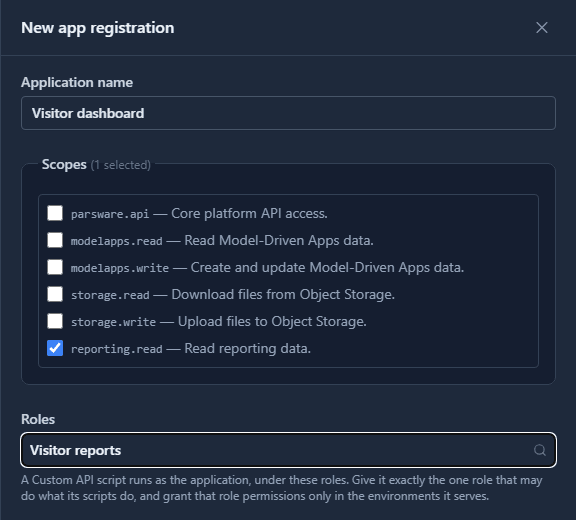Check the modelapps.read scope
The height and width of the screenshot is (520, 576).
(55, 240)
